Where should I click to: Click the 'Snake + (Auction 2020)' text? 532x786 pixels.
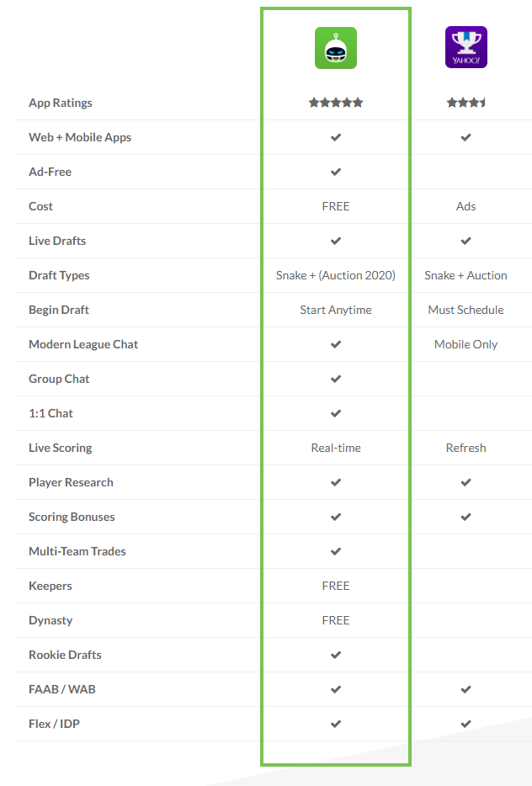pos(336,275)
